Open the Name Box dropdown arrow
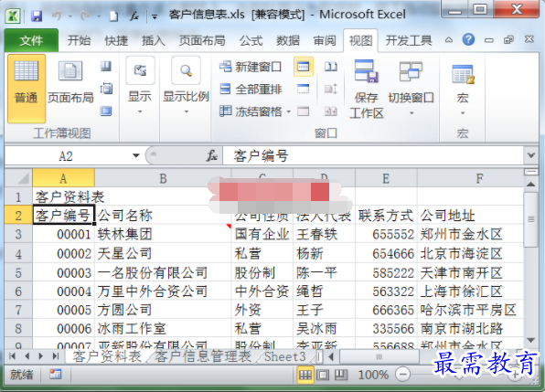 click(x=136, y=155)
